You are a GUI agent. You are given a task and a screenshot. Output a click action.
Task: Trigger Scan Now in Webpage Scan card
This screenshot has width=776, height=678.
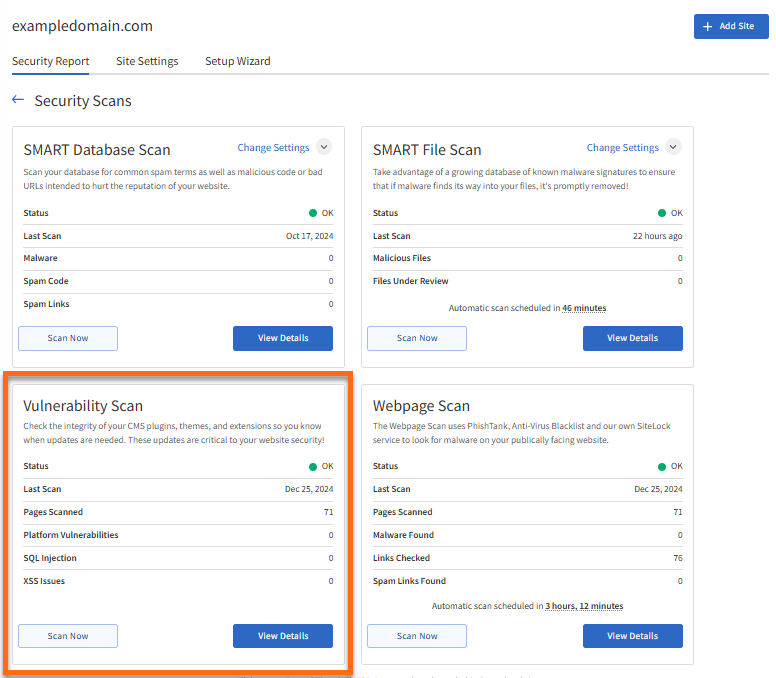[x=417, y=636]
